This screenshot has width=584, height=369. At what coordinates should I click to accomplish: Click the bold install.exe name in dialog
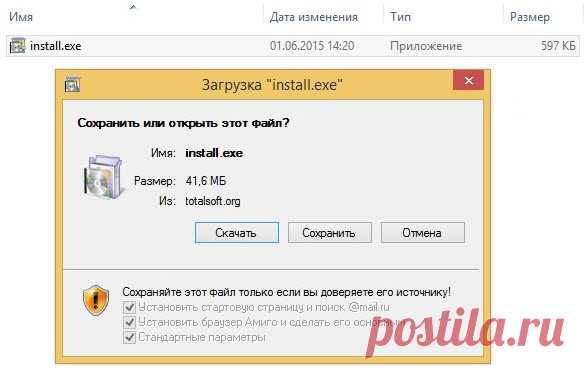tap(214, 153)
